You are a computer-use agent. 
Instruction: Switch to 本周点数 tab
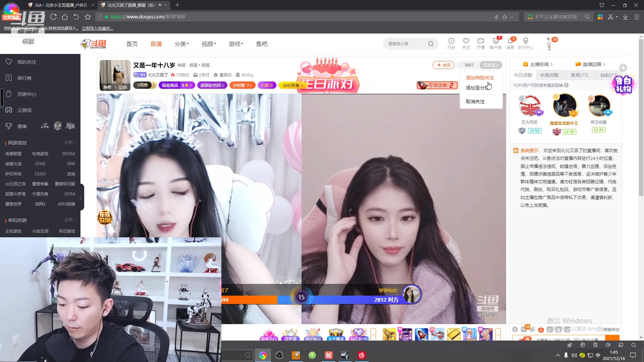(549, 75)
